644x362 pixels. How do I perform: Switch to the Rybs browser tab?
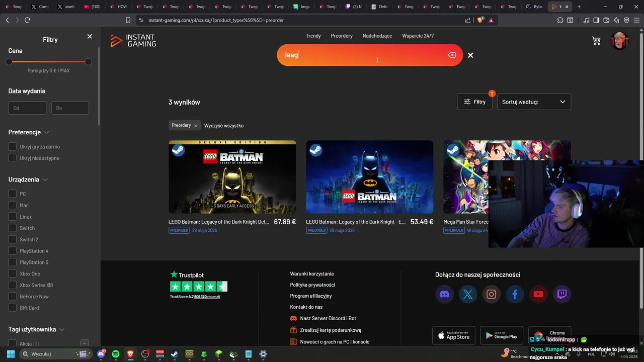pos(534,7)
